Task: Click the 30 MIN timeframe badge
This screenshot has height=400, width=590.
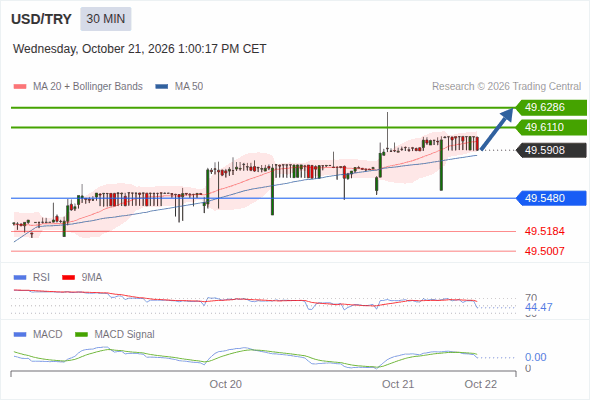Action: click(106, 19)
